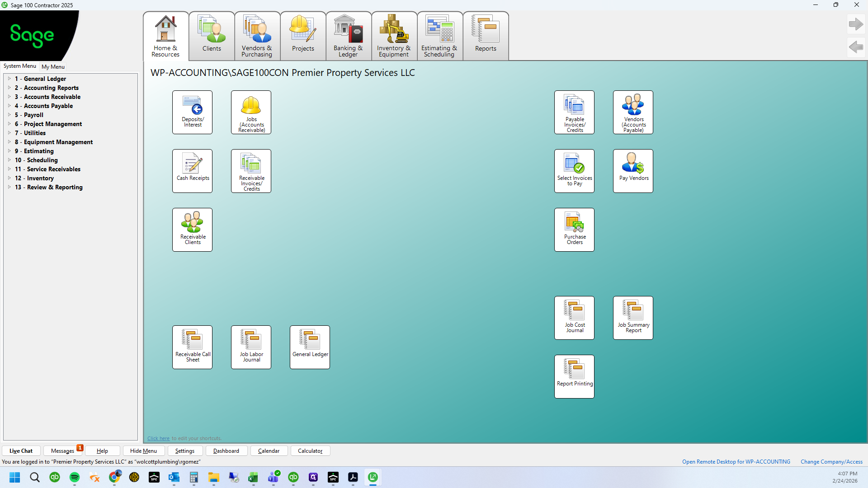This screenshot has height=488, width=868.
Task: Expand the 1 - General Ledger tree node
Action: (x=9, y=79)
